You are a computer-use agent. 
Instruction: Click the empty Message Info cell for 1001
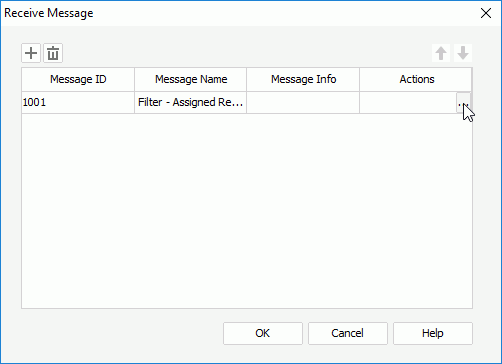coord(303,102)
